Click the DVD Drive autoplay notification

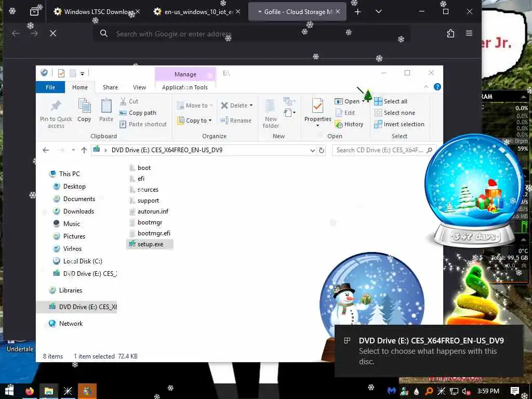(429, 351)
